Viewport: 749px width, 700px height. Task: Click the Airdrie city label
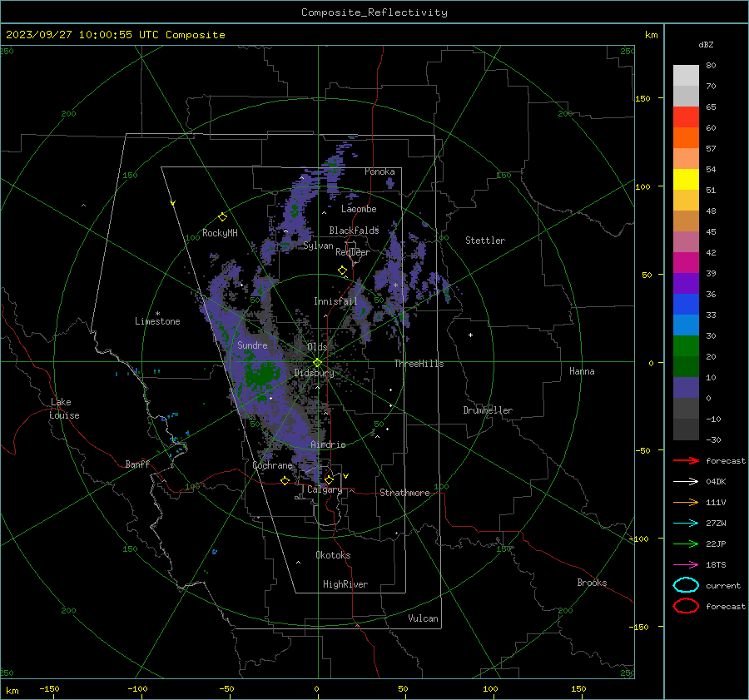(x=328, y=444)
